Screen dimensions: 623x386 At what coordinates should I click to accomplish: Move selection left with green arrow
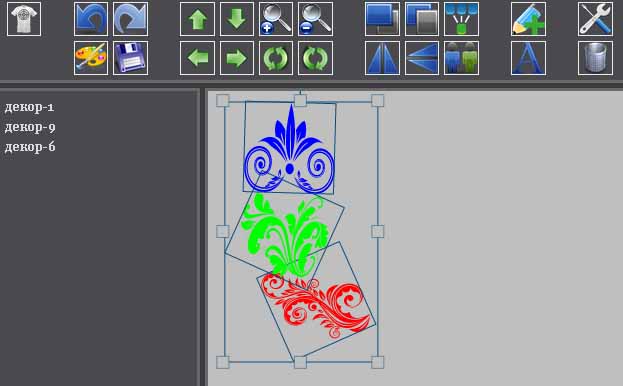click(197, 58)
